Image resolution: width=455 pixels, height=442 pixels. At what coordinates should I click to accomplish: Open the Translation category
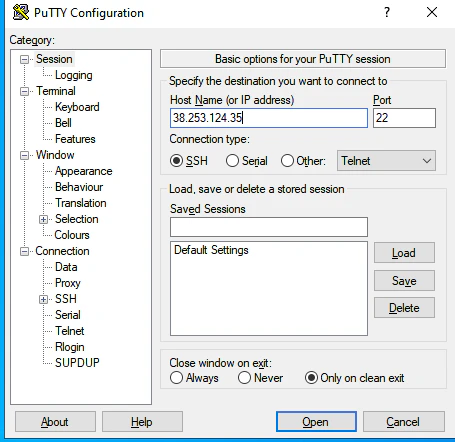coord(81,203)
